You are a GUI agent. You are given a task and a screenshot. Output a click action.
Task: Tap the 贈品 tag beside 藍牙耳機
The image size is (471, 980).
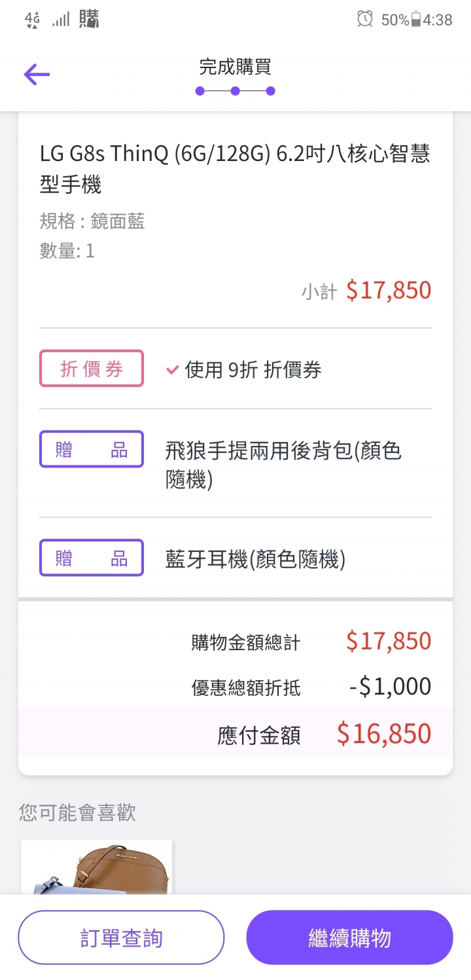pos(92,558)
